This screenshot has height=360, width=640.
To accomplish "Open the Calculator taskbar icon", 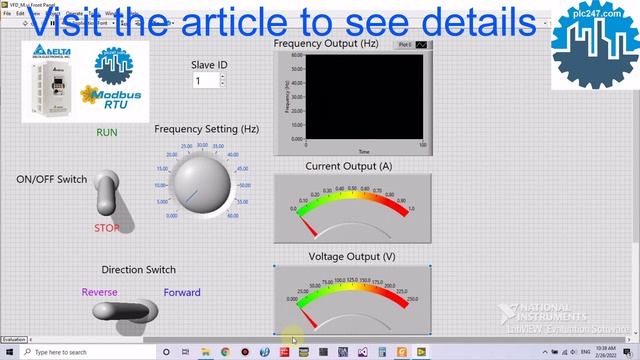I will 382,352.
